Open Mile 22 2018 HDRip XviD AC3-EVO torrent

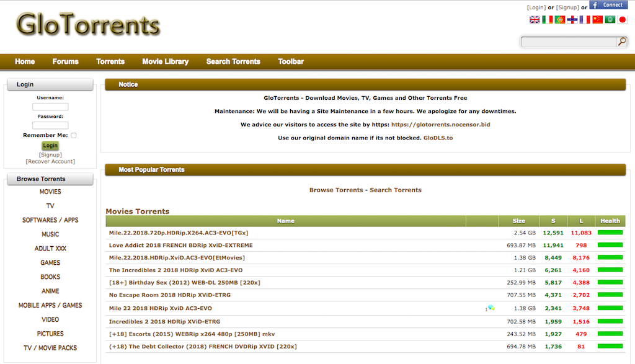pos(161,308)
